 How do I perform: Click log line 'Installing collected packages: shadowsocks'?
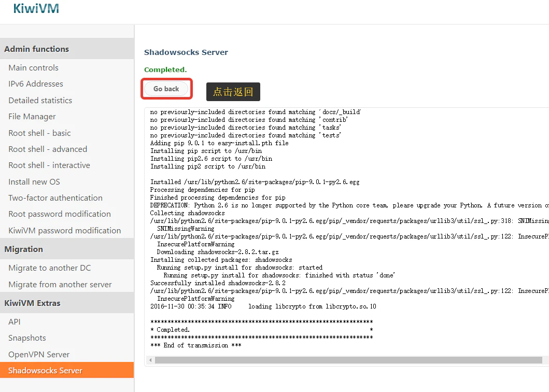(221, 260)
